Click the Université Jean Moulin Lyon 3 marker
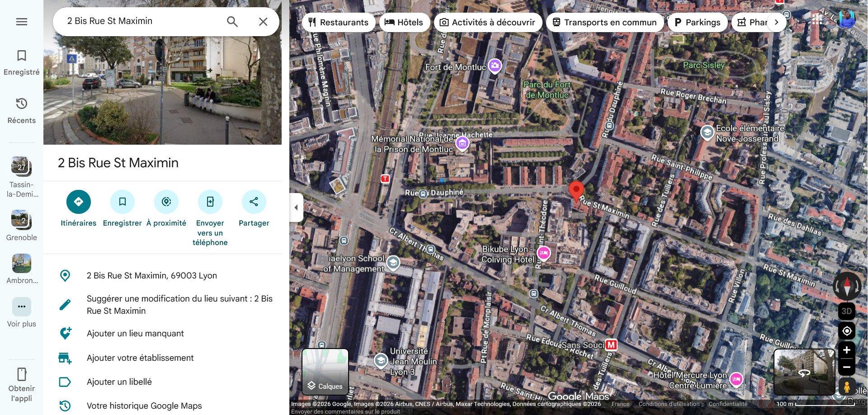Screen dimensions: 868x415 click(x=381, y=360)
